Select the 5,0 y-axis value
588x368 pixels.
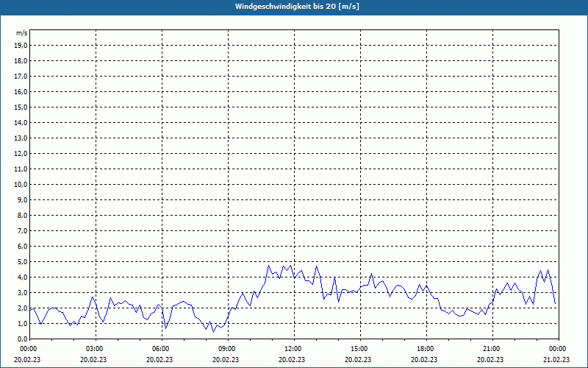click(x=22, y=261)
